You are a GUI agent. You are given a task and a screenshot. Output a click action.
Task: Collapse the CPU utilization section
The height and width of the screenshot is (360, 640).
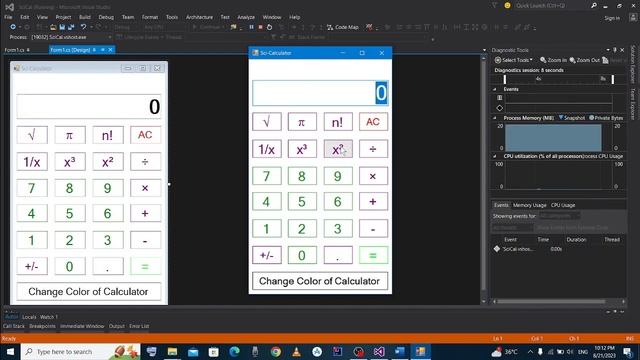[x=495, y=156]
